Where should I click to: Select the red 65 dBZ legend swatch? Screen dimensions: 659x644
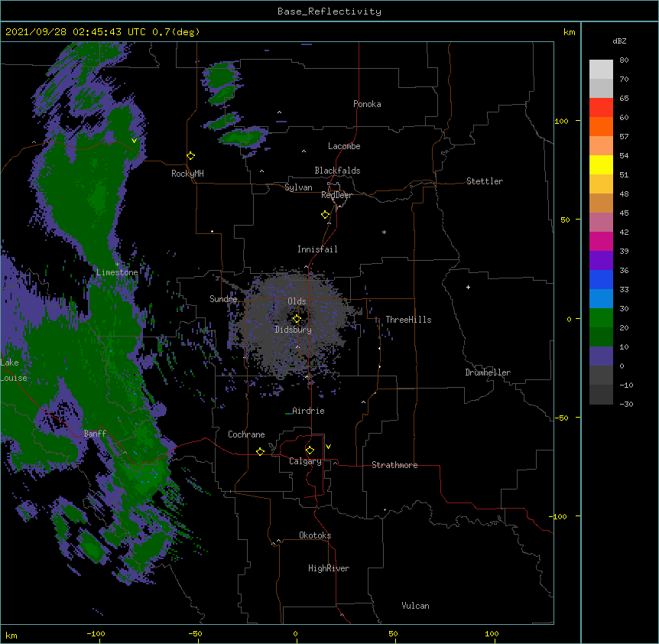[601, 107]
